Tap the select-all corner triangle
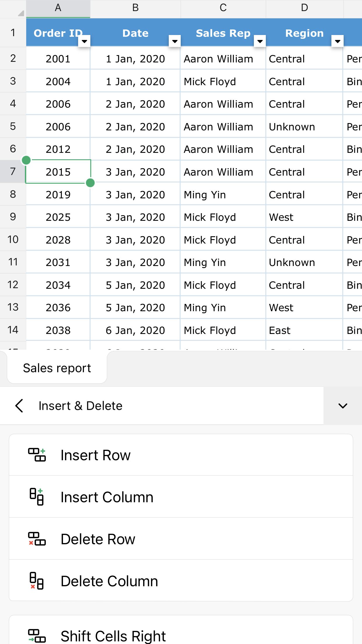362x644 pixels. [20, 13]
